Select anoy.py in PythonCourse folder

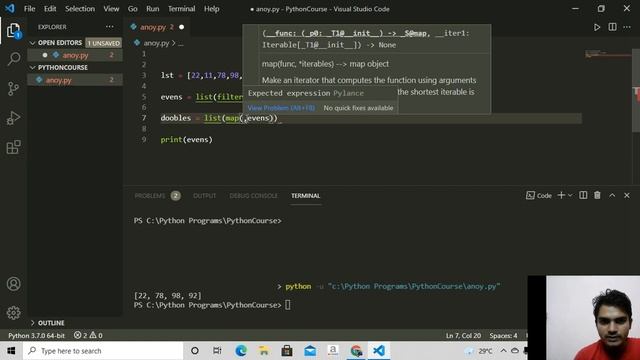(x=75, y=80)
